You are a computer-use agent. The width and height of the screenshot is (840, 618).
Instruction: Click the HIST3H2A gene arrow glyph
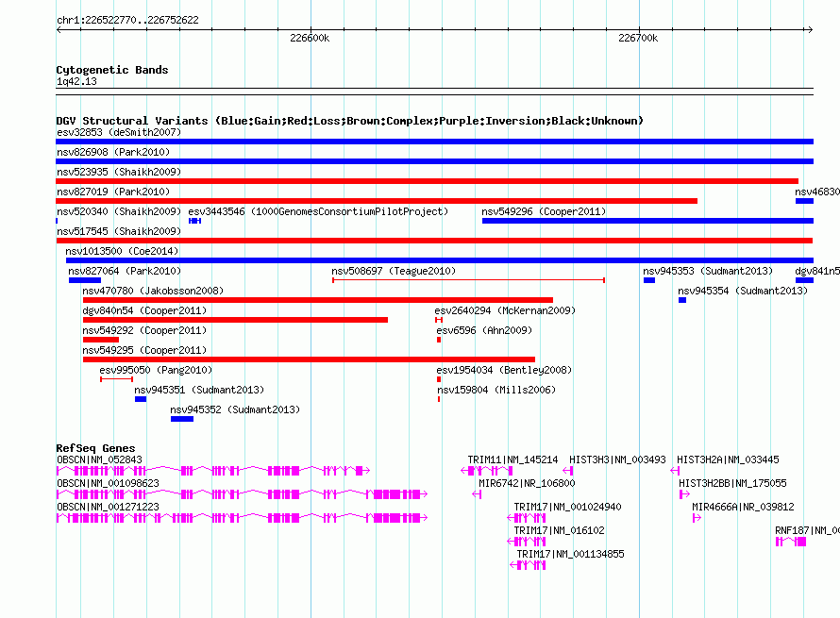pyautogui.click(x=675, y=471)
